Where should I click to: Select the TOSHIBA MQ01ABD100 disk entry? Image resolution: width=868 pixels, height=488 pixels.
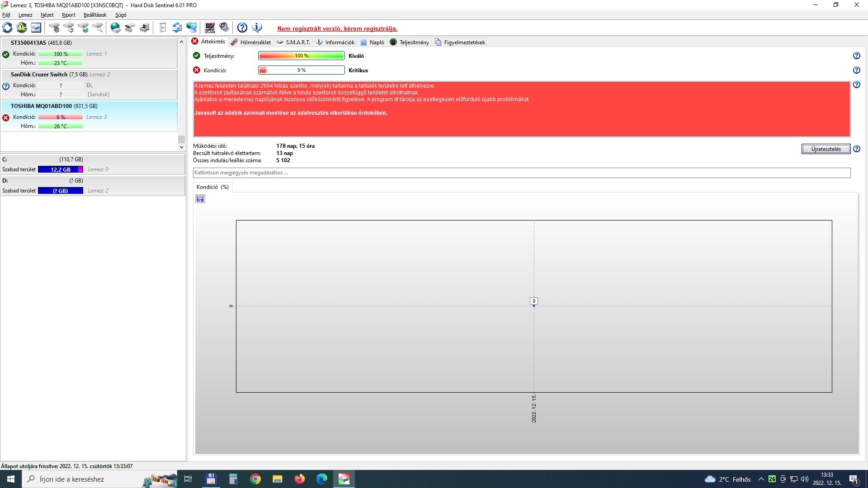pos(89,116)
